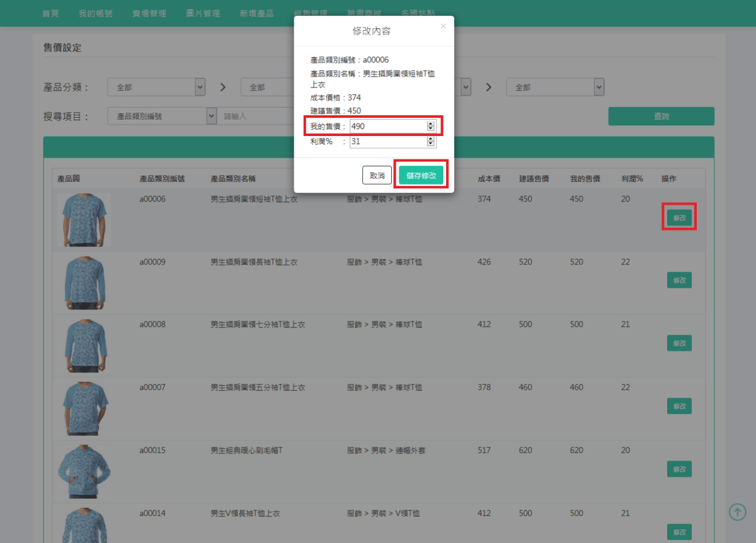Expand the rightmost 全部 category dropdown
This screenshot has width=756, height=543.
pyautogui.click(x=555, y=87)
